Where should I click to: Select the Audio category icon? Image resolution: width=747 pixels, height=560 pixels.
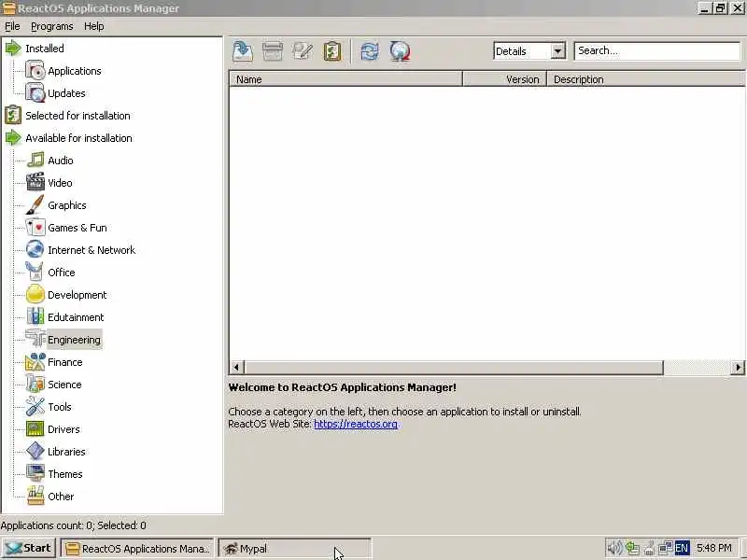click(x=35, y=160)
